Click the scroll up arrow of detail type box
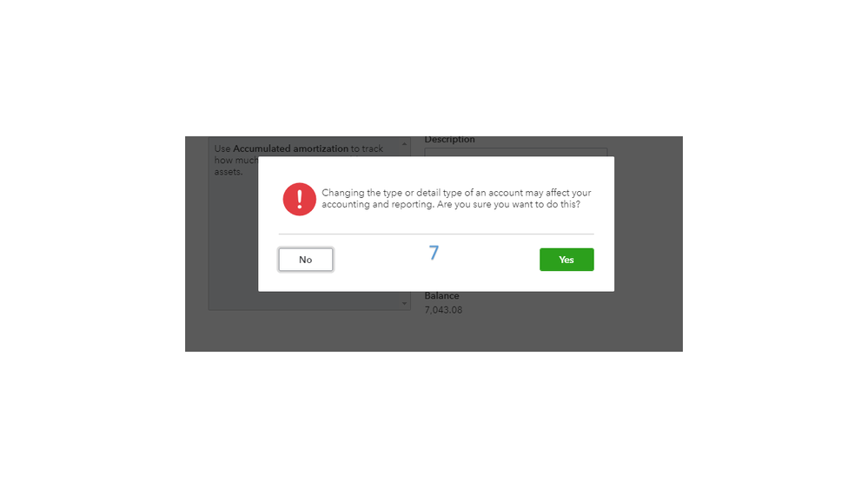This screenshot has width=868, height=488. 404,144
